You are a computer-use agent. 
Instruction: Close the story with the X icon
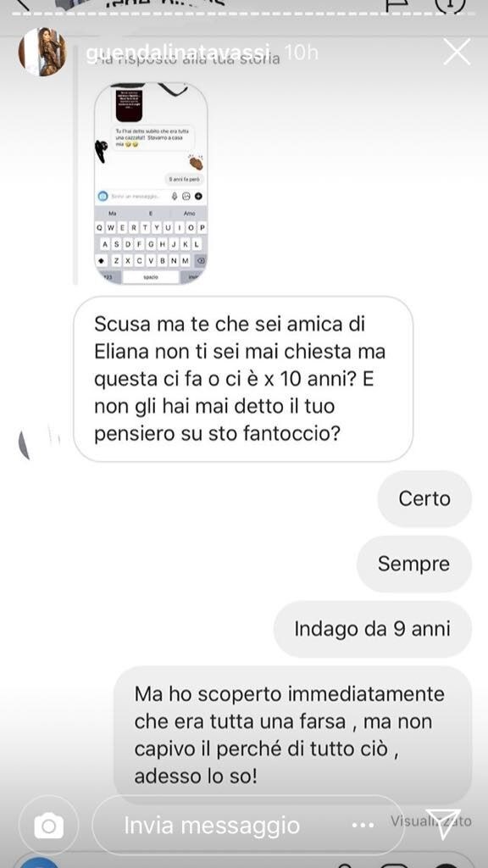click(457, 52)
